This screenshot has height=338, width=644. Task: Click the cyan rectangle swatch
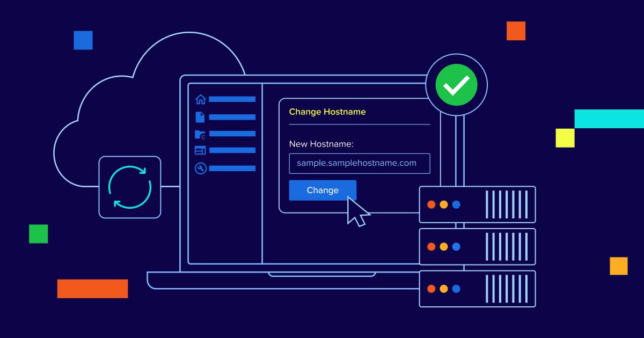tap(609, 119)
